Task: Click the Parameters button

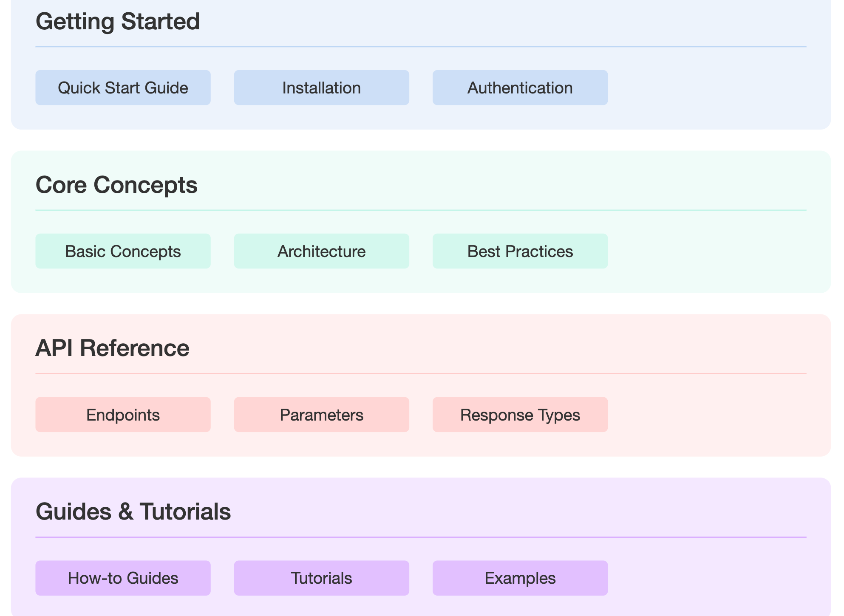Action: tap(321, 415)
